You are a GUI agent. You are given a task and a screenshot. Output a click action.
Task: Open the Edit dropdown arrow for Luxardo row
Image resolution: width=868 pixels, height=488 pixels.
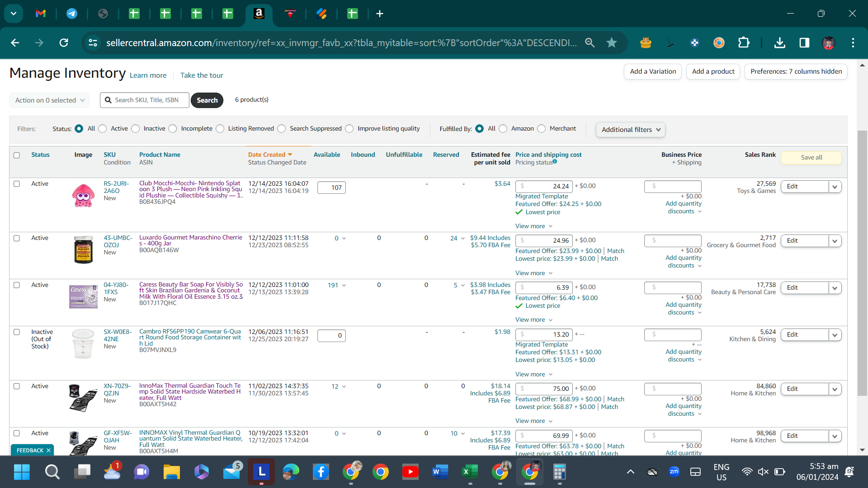tap(835, 241)
